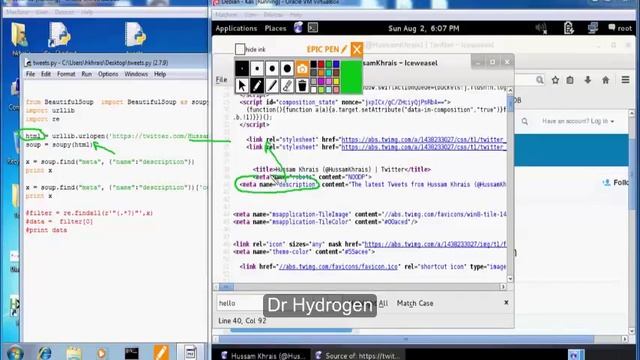Image resolution: width=640 pixels, height=360 pixels.
Task: Select the third brush size dot in Epic Pen
Action: (x=272, y=69)
